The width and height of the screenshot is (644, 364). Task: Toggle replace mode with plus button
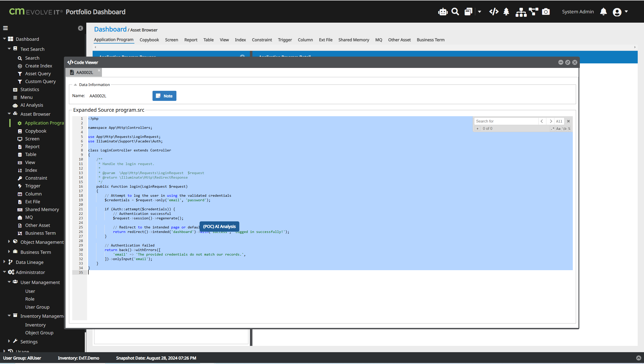click(477, 129)
